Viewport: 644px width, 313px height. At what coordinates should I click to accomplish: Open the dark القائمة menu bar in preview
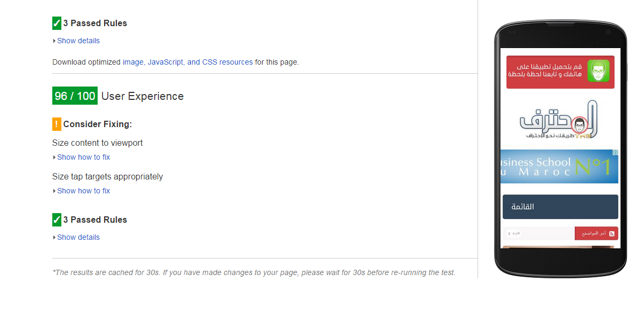(x=560, y=207)
